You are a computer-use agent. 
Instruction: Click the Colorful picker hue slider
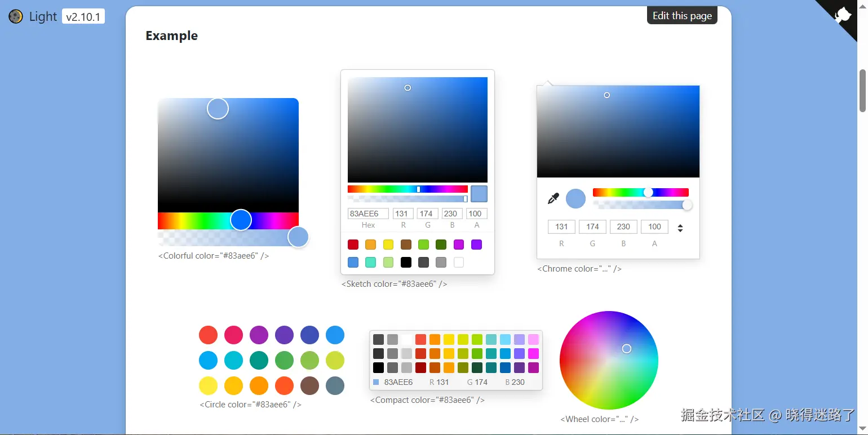[228, 220]
